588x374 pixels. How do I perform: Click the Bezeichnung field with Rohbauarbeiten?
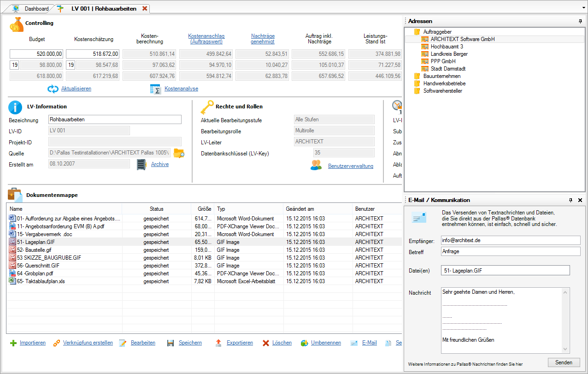coord(115,119)
